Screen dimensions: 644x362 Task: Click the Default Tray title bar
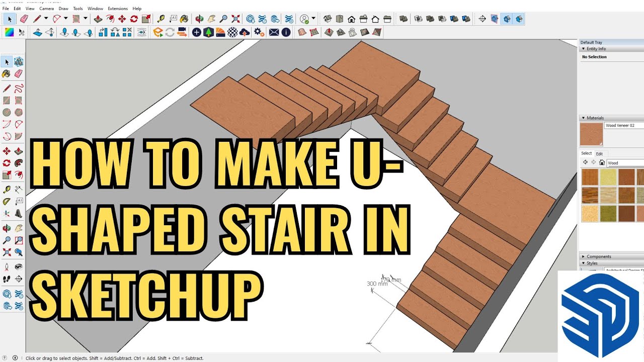coord(611,42)
